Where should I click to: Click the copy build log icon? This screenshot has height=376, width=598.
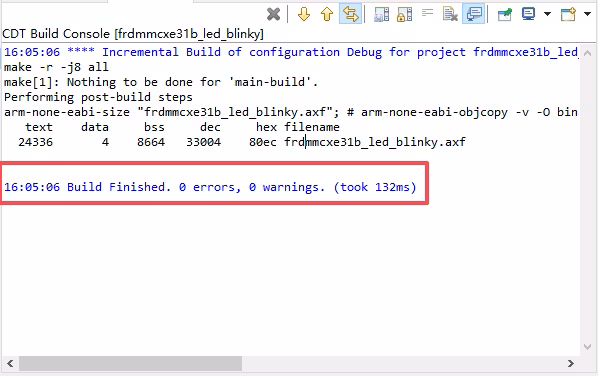point(381,14)
